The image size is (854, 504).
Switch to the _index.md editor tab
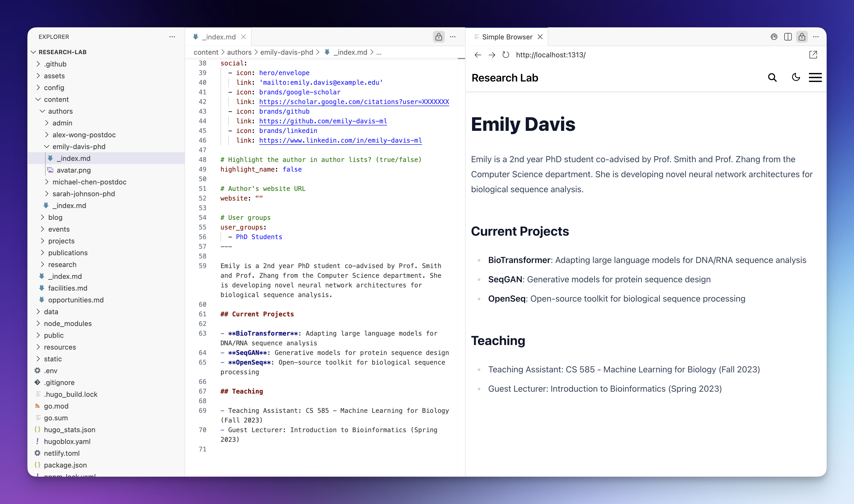[x=218, y=37]
